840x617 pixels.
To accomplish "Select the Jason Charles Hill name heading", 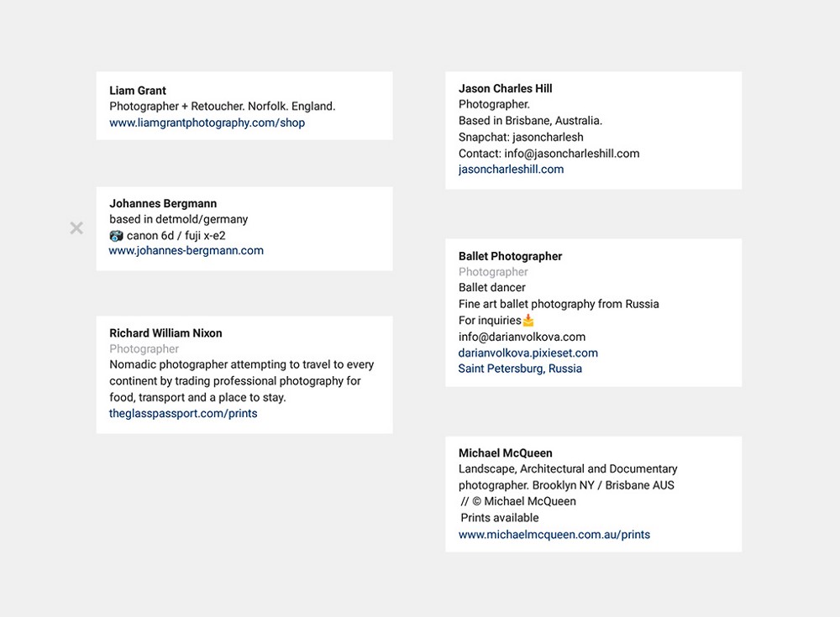I will point(505,88).
